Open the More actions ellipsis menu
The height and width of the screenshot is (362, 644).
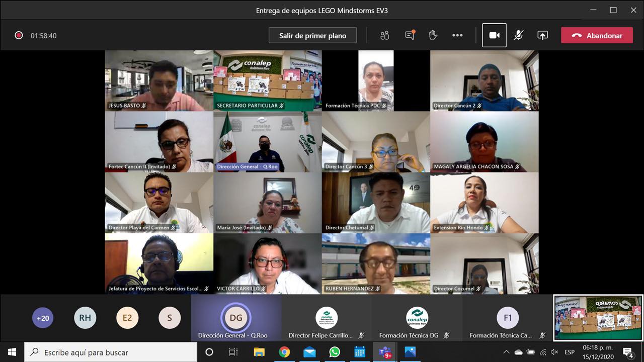457,35
